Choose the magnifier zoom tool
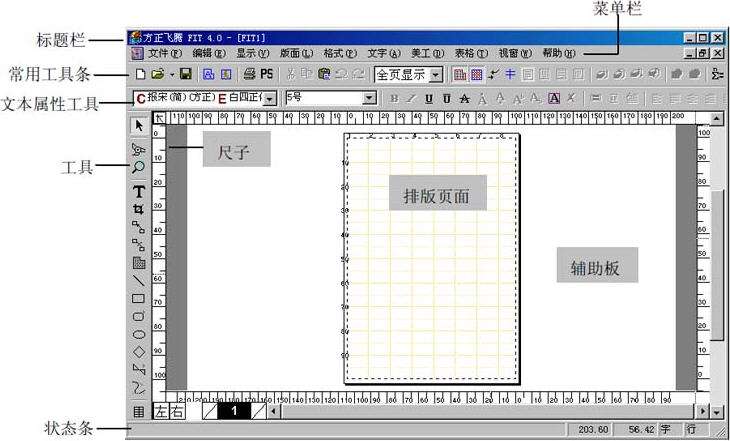 pos(138,167)
